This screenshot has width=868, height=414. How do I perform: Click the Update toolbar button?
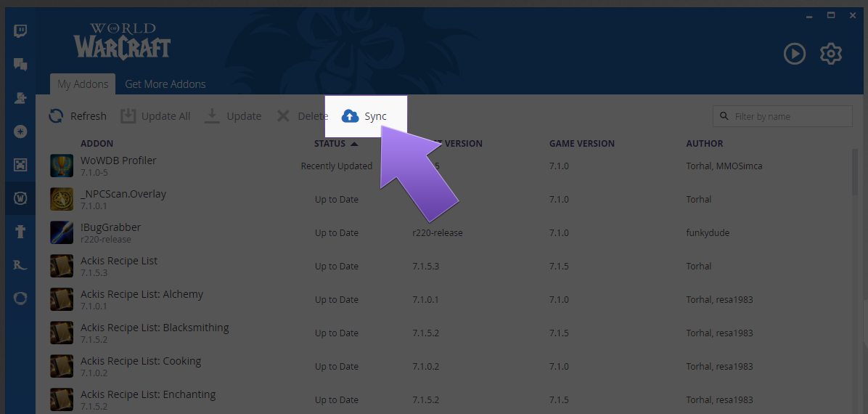(x=232, y=115)
